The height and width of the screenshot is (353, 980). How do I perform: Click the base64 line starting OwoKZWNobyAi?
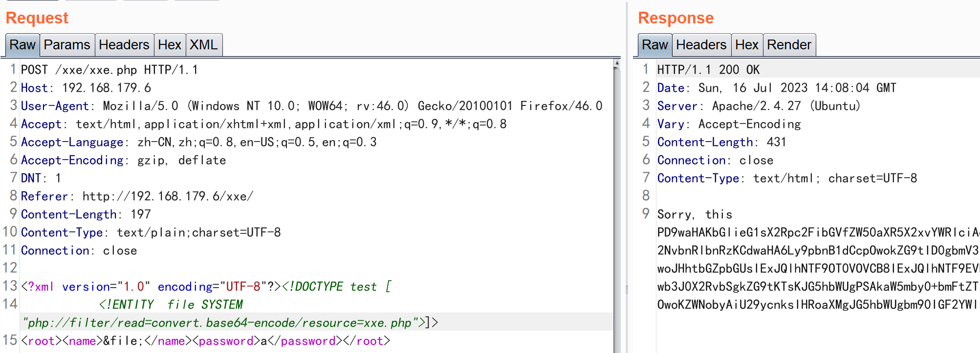(x=818, y=305)
